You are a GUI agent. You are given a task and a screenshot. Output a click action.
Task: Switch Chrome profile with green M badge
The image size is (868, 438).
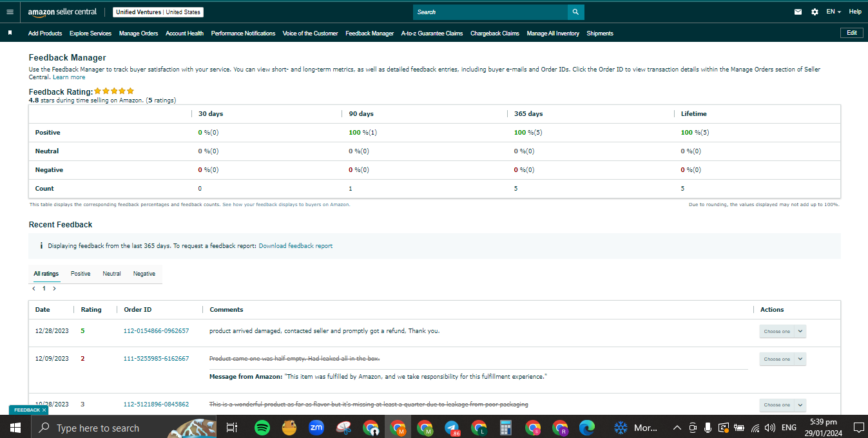(x=425, y=427)
